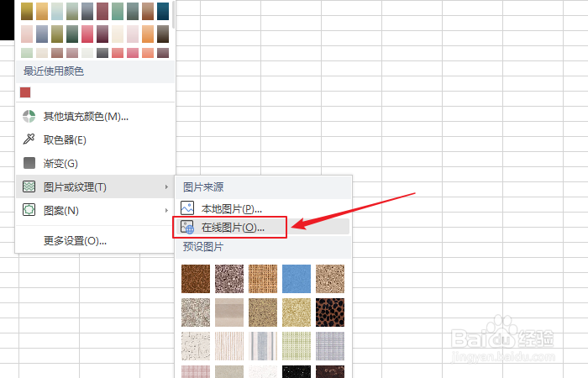
Task: Pick the solid blue preset texture
Action: (x=297, y=279)
